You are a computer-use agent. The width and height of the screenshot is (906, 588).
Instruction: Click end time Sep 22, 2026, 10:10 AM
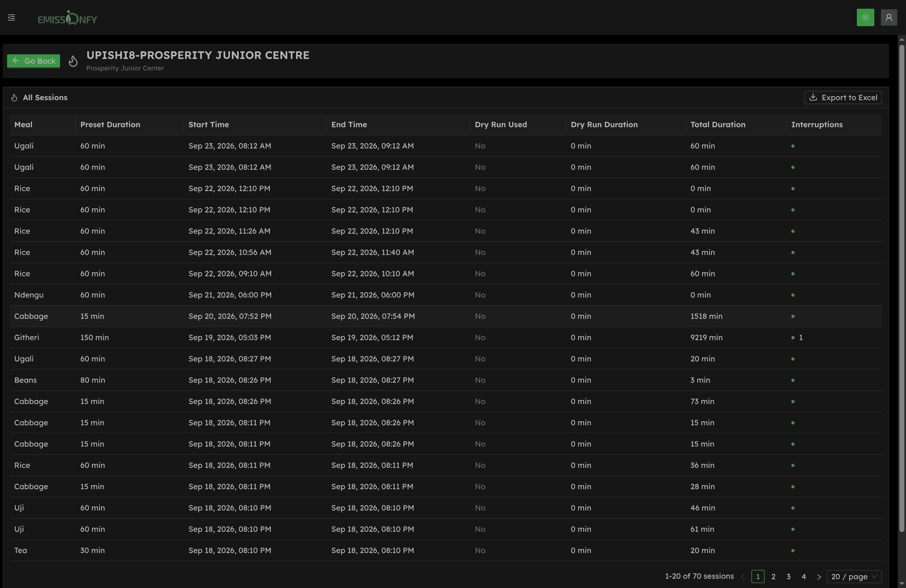pos(372,274)
